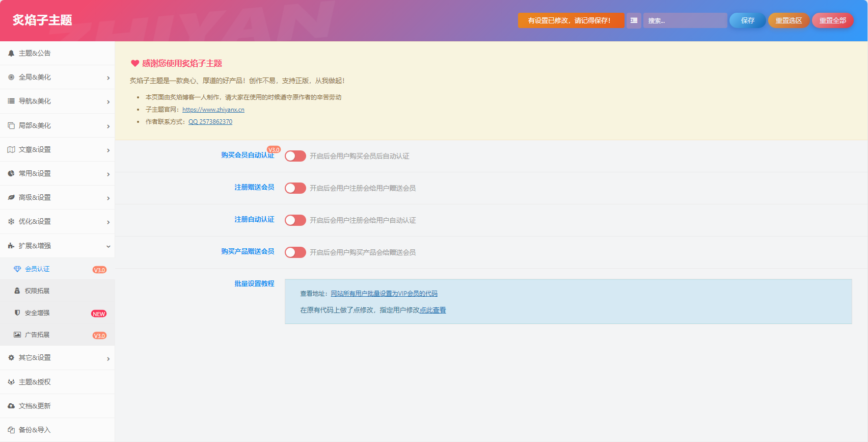Focus the 搜索... search field
The image size is (868, 442).
(685, 20)
